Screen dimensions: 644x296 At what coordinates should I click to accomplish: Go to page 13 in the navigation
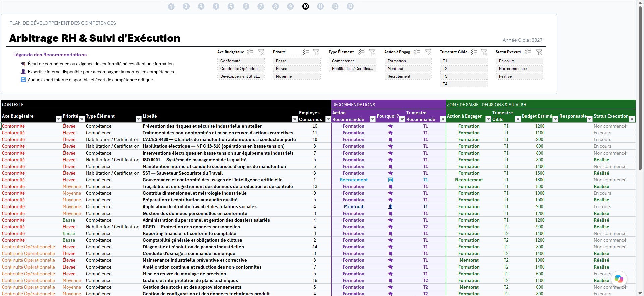click(x=350, y=6)
